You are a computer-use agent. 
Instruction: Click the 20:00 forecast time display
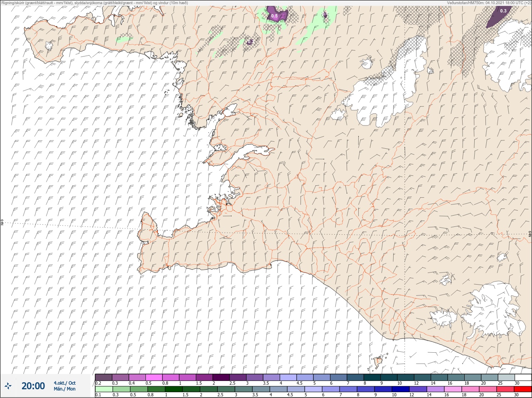[x=33, y=386]
